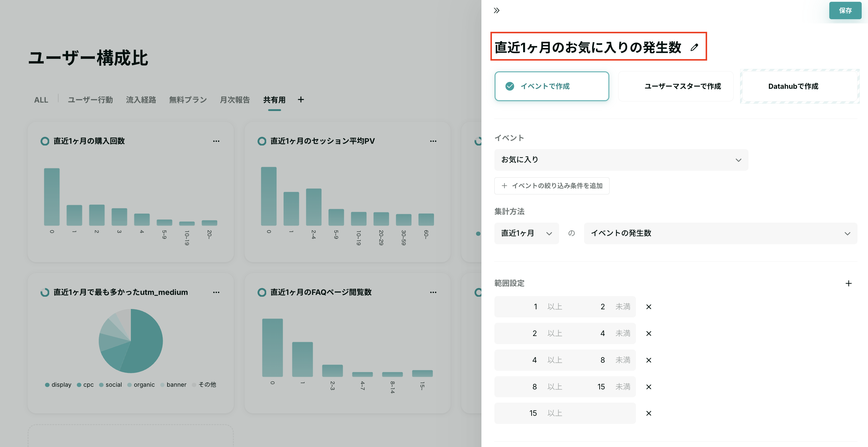This screenshot has height=447, width=868.
Task: Click the 0 bar in FAQページ閲覧数 chart
Action: click(272, 348)
